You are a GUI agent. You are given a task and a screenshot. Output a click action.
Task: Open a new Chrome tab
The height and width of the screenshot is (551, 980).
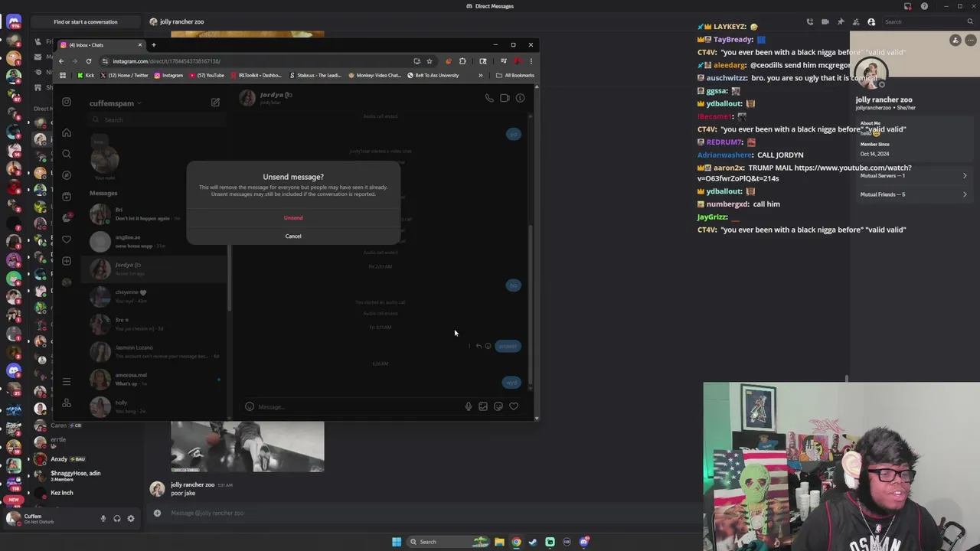[x=154, y=45]
